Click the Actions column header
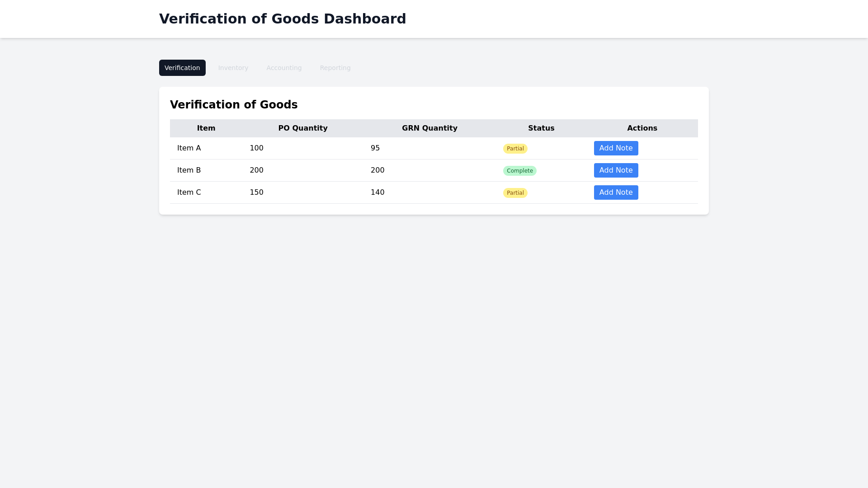Image resolution: width=868 pixels, height=488 pixels. pos(642,128)
